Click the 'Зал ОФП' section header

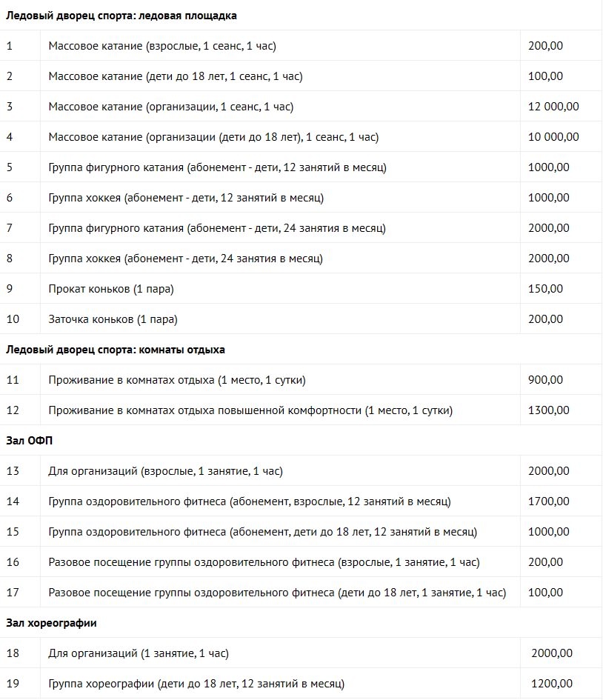point(29,441)
